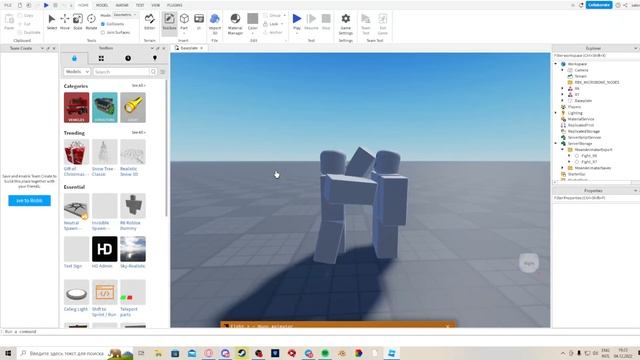The height and width of the screenshot is (360, 640).
Task: Click See All next to Categories
Action: coord(138,86)
